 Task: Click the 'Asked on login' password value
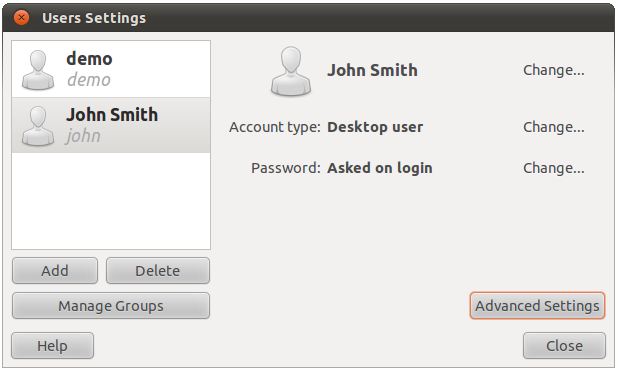(x=380, y=168)
